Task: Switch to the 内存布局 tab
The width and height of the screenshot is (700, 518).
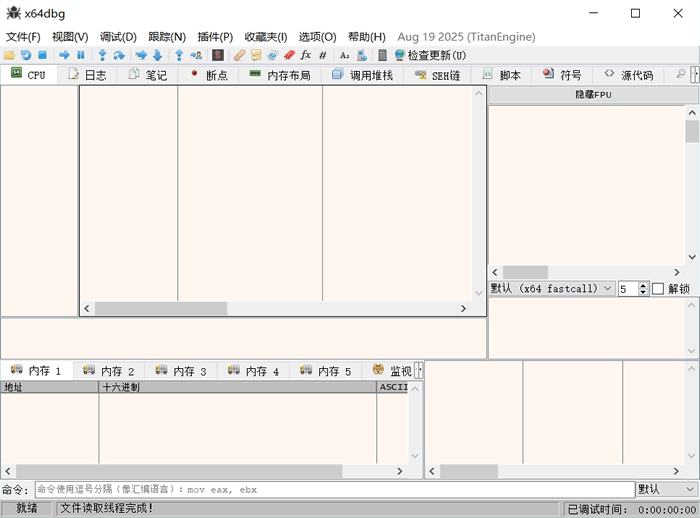Action: (280, 75)
